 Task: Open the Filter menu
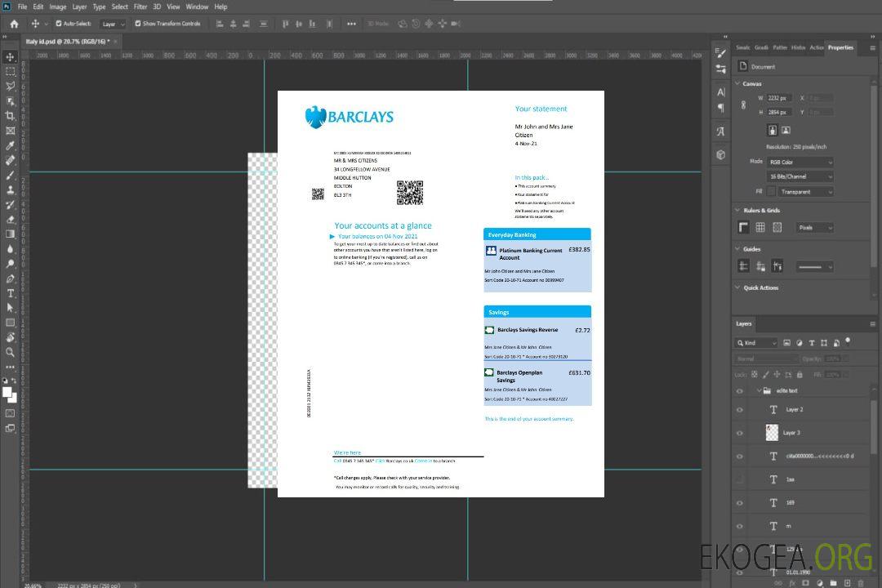click(140, 7)
